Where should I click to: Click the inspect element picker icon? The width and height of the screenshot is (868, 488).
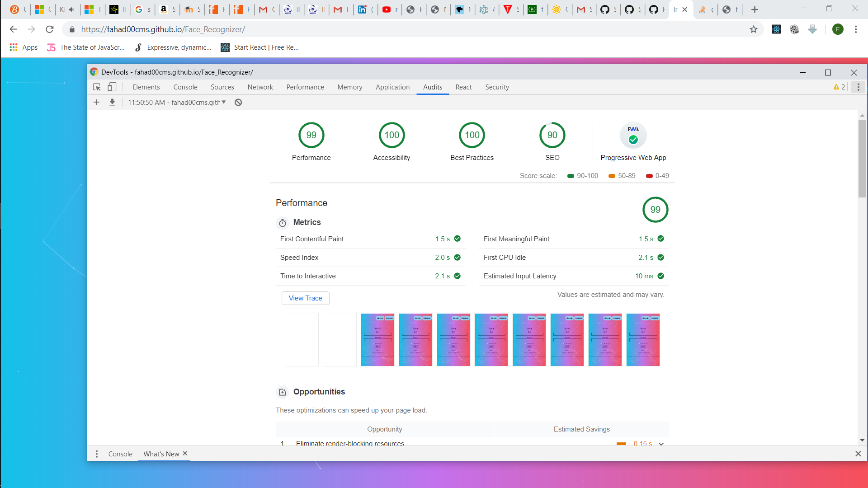tap(97, 87)
